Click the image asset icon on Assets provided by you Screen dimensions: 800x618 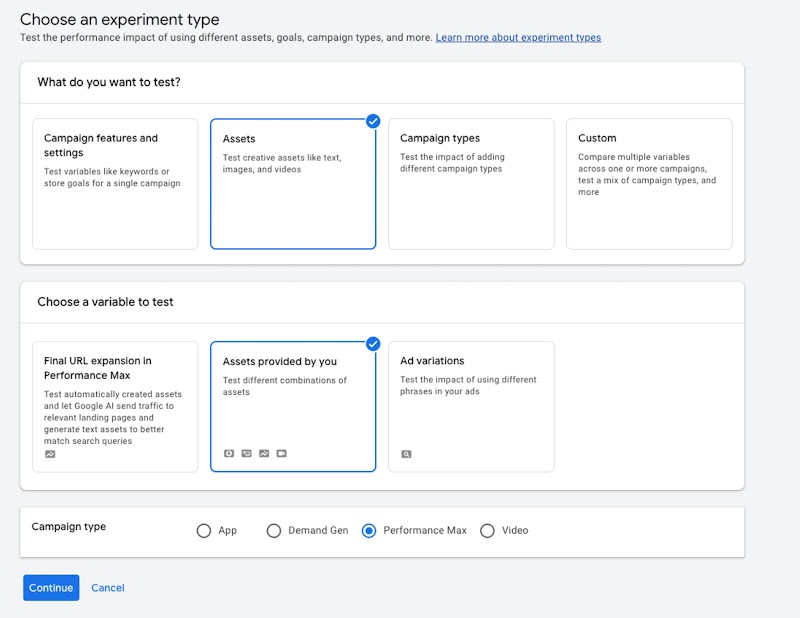(247, 453)
